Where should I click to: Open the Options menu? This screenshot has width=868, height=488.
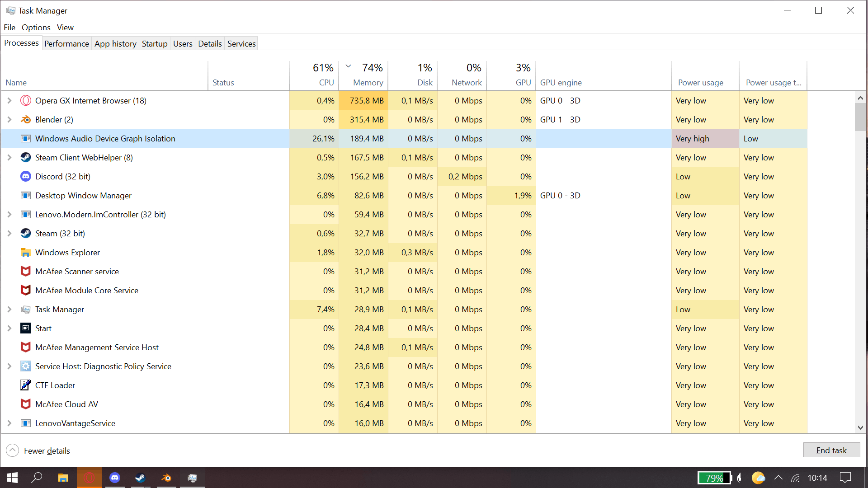36,28
